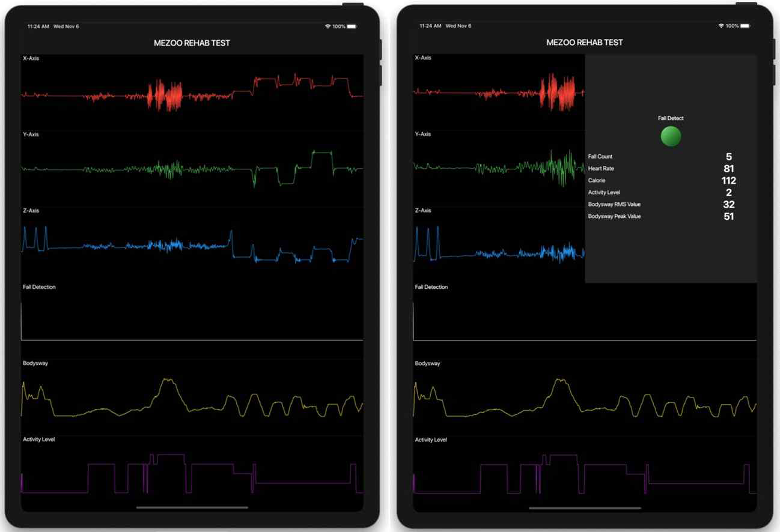Select Heart Rate value 81
780x532 pixels.
point(729,169)
